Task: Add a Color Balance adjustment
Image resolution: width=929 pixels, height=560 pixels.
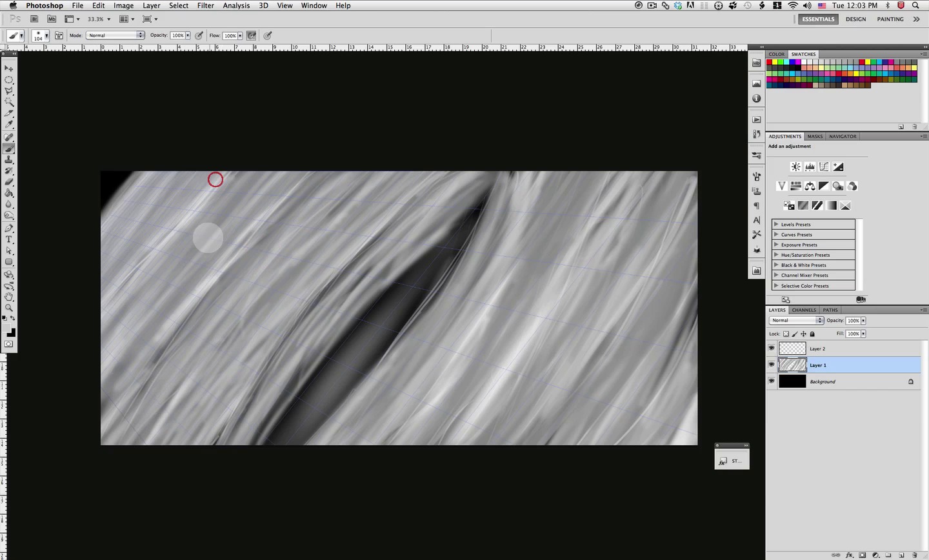Action: coord(810,186)
